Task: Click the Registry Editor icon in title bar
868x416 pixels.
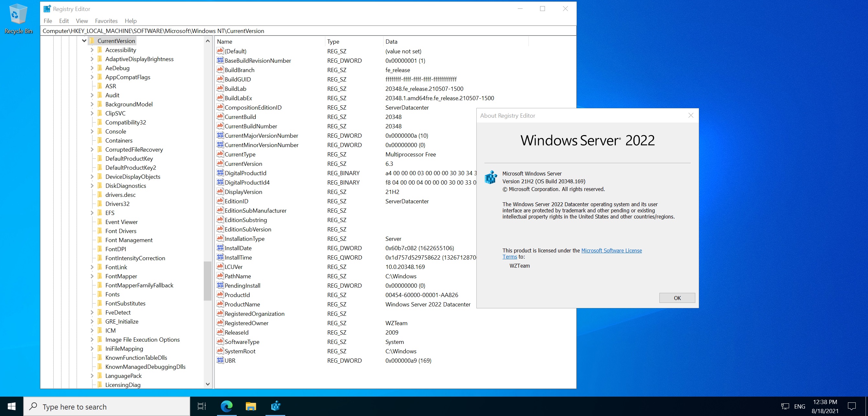Action: click(47, 8)
